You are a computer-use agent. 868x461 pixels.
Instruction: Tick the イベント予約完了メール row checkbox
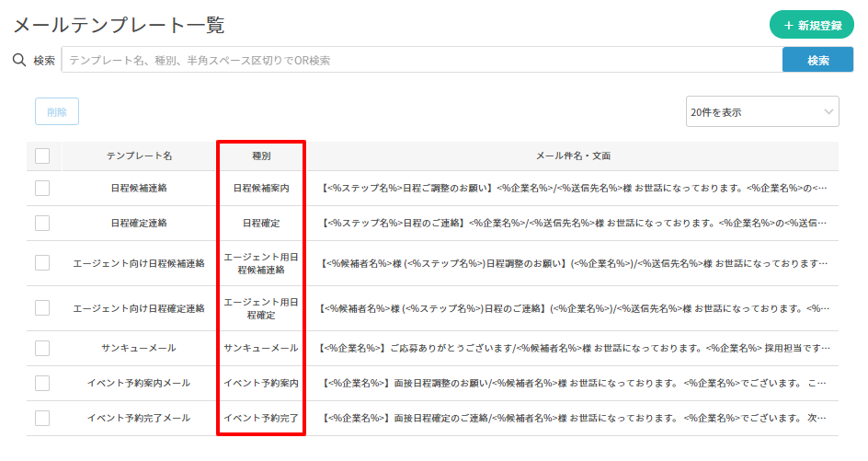42,418
